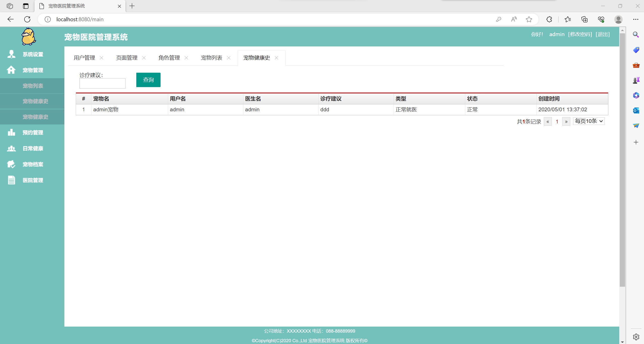The width and height of the screenshot is (644, 344).
Task: Open the browser profile avatar
Action: click(x=618, y=19)
